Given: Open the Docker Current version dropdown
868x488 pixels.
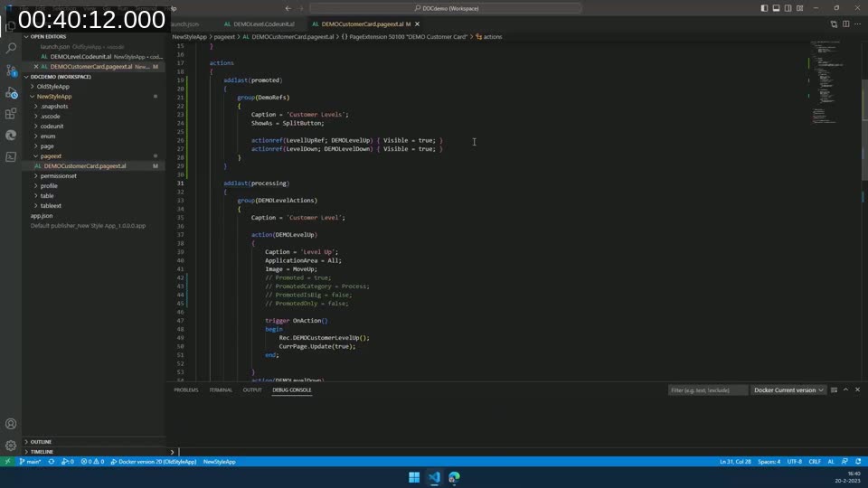Looking at the screenshot, I should [x=788, y=390].
